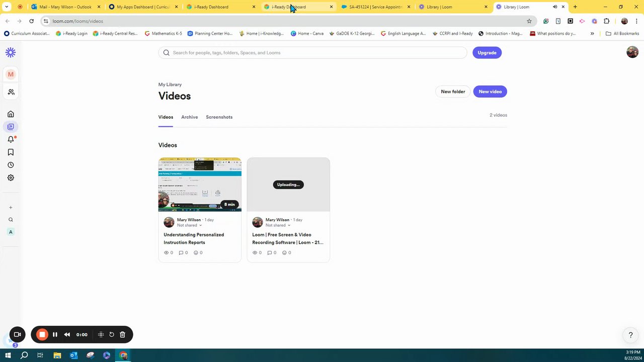Click the New folder button
The image size is (644, 362).
[x=453, y=92]
